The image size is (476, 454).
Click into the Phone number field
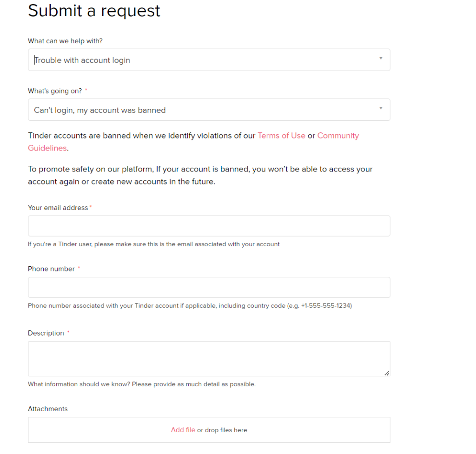pyautogui.click(x=209, y=288)
